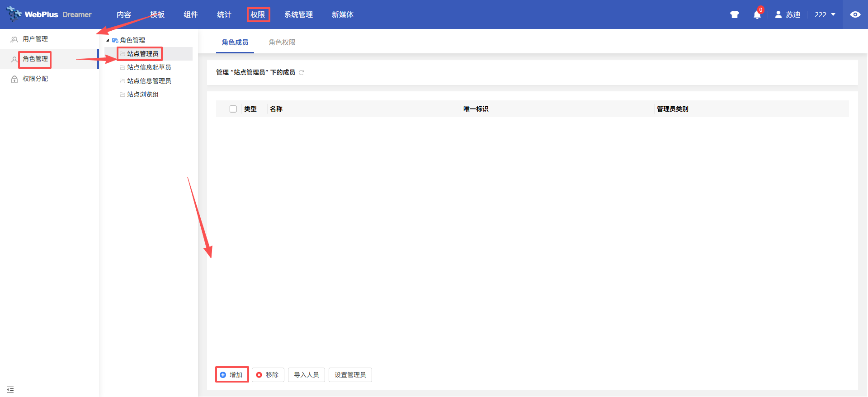This screenshot has width=868, height=397.
Task: Click the eye preview icon
Action: pyautogui.click(x=855, y=14)
